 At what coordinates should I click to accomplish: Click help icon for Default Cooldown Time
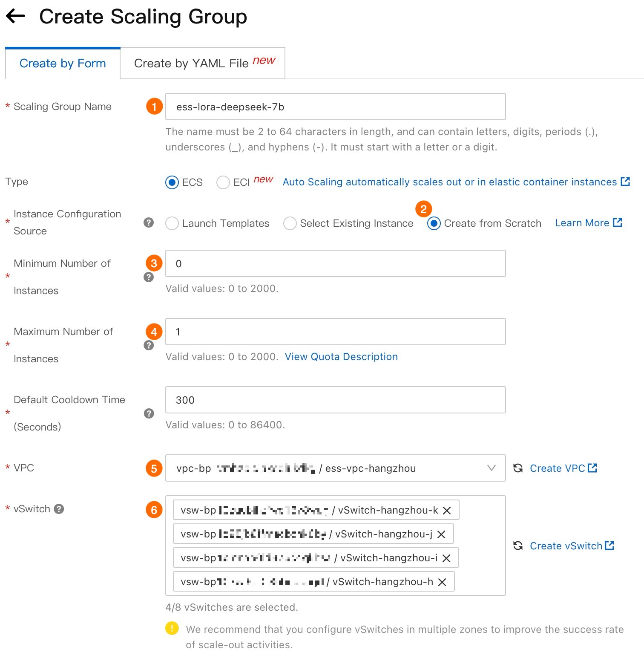[x=149, y=413]
